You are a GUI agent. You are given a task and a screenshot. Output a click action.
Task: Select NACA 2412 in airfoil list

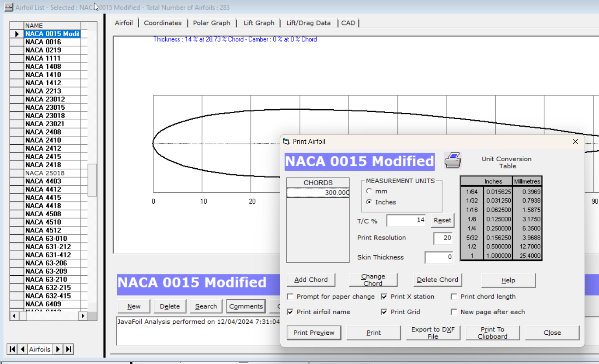(x=52, y=149)
